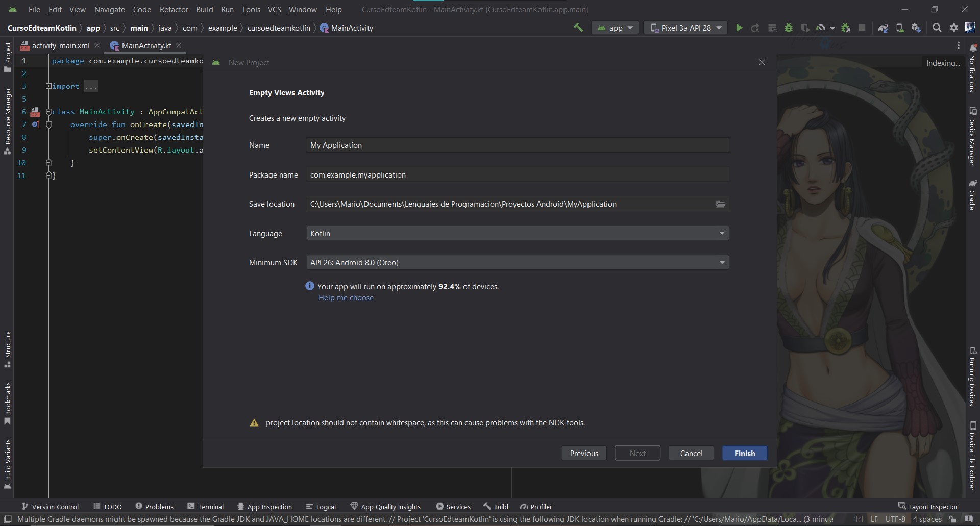Image resolution: width=980 pixels, height=526 pixels.
Task: Sync project with Gradle files elephant icon
Action: pos(883,28)
